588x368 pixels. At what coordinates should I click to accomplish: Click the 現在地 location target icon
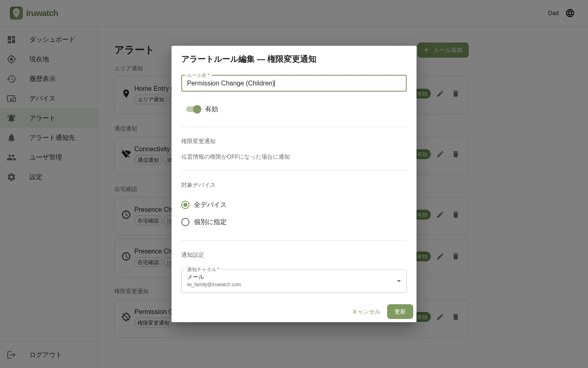click(x=11, y=59)
